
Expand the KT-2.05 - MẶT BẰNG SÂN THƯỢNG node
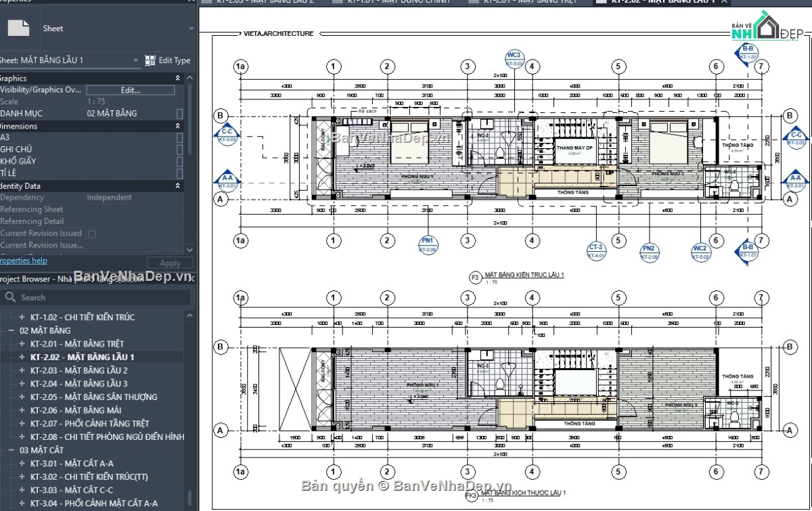pos(22,397)
